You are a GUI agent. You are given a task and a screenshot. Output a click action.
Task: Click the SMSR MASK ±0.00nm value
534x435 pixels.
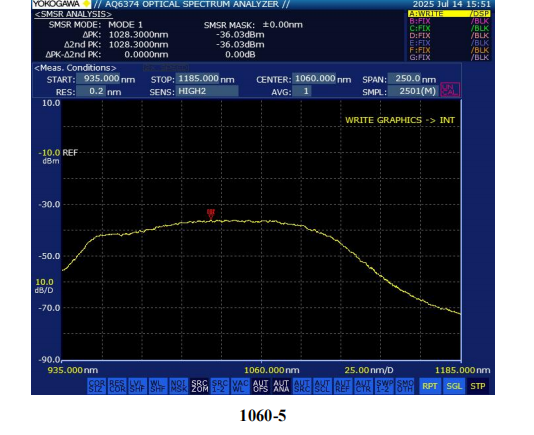(x=282, y=25)
